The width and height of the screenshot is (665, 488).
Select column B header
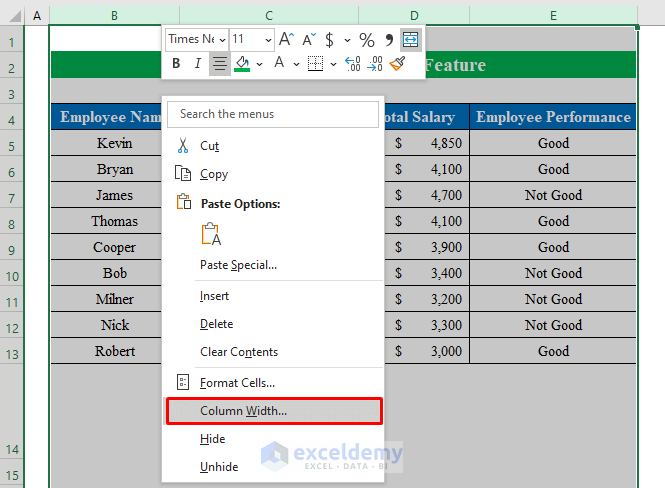114,16
